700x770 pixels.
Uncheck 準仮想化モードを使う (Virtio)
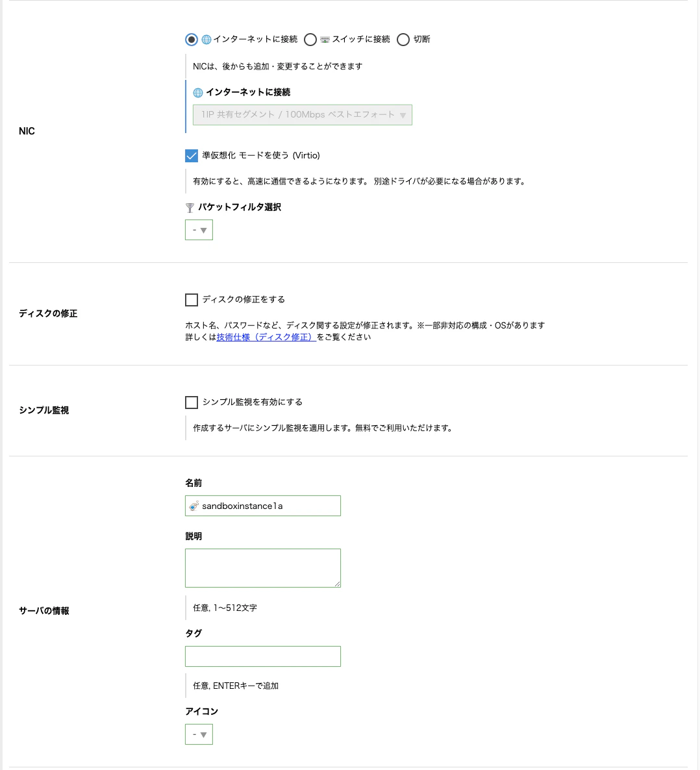(191, 155)
